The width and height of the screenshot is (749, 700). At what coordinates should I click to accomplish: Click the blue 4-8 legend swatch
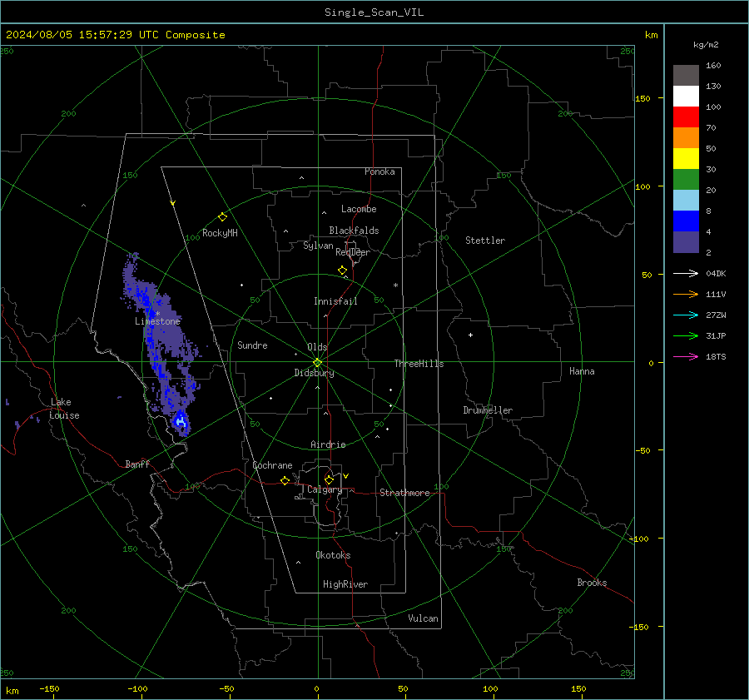tap(686, 221)
